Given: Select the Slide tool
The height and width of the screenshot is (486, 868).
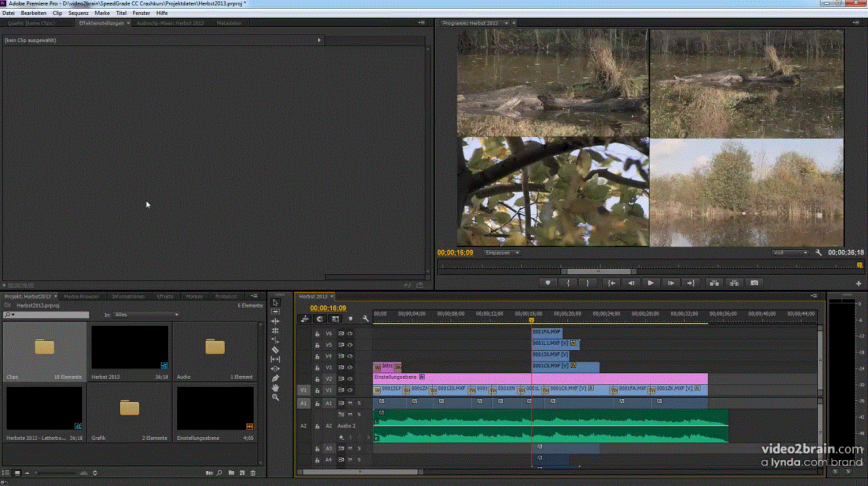Looking at the screenshot, I should [x=275, y=369].
